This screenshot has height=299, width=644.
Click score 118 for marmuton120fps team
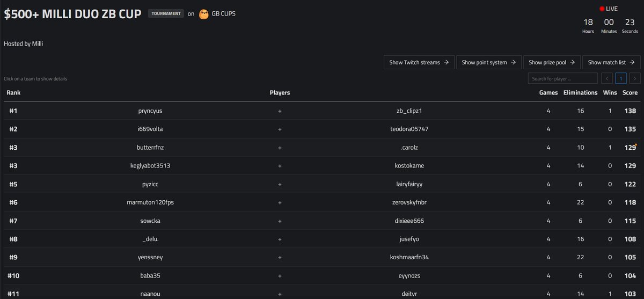tap(631, 202)
